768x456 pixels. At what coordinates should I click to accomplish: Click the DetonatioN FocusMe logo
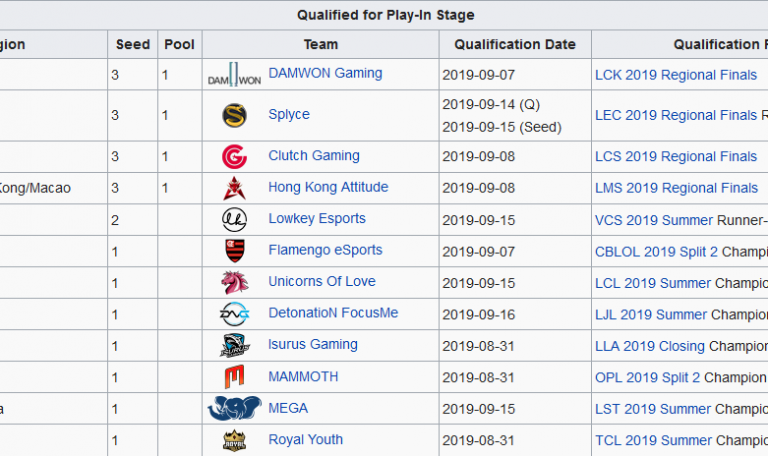pos(234,314)
